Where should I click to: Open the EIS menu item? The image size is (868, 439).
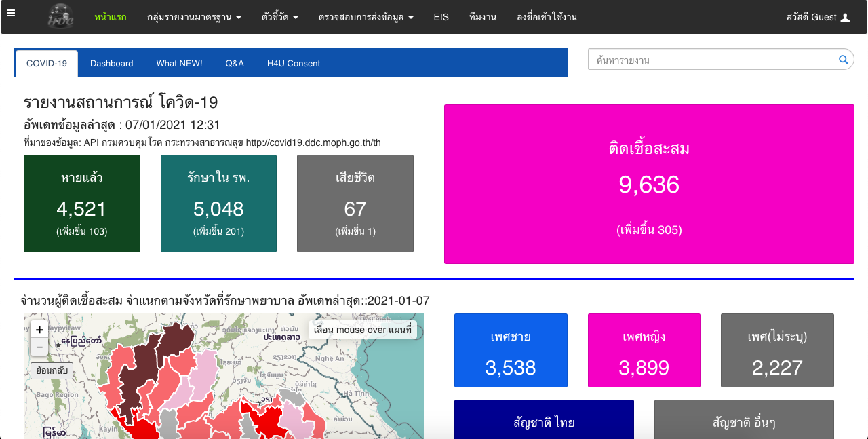[441, 18]
